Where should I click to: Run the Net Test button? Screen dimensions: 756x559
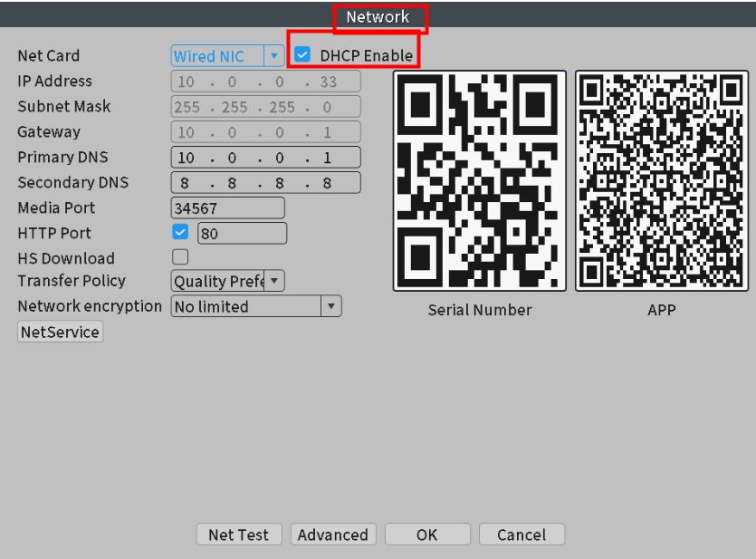(239, 535)
